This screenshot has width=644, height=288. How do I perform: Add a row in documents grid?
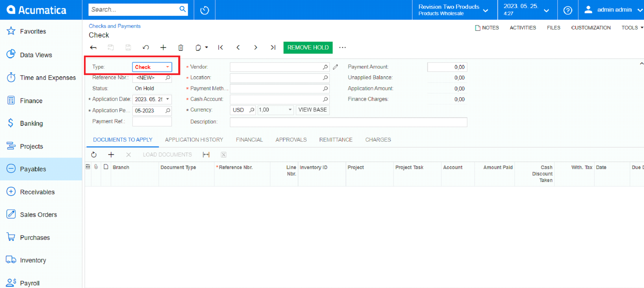[x=111, y=155]
